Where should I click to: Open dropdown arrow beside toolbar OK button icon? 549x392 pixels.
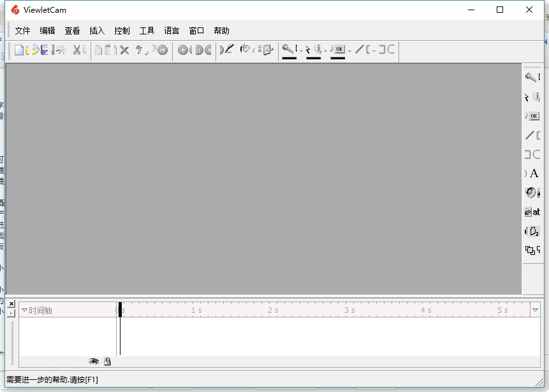pos(349,51)
